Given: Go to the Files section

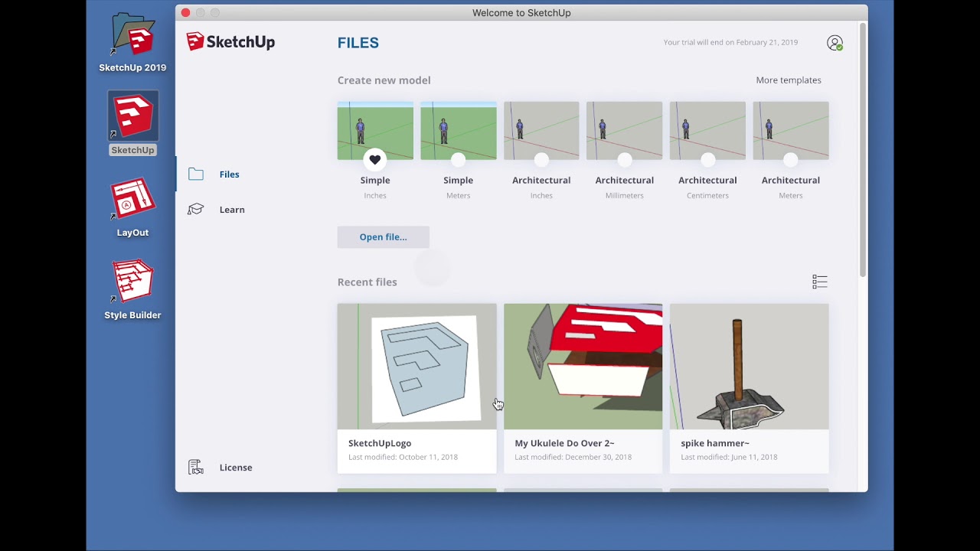Looking at the screenshot, I should point(229,174).
